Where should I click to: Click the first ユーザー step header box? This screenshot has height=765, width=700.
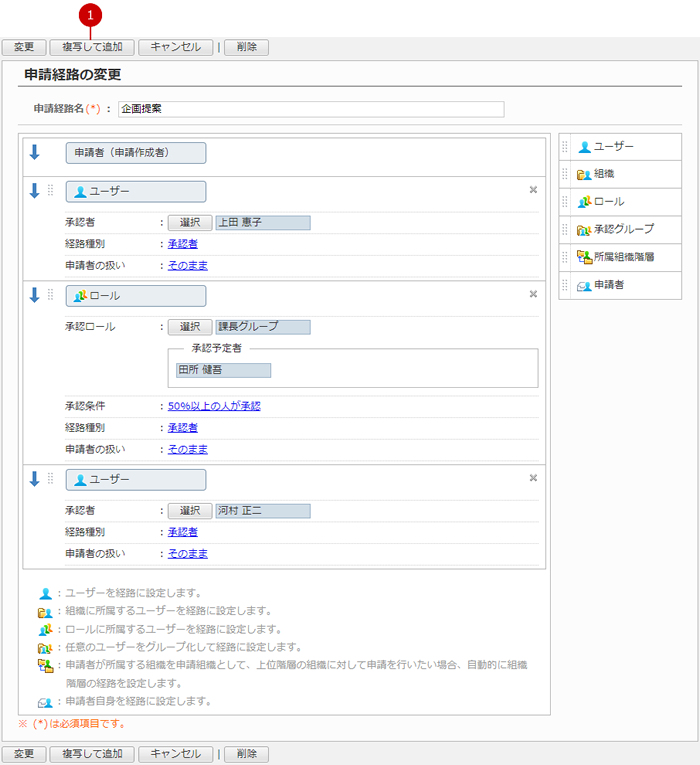136,192
